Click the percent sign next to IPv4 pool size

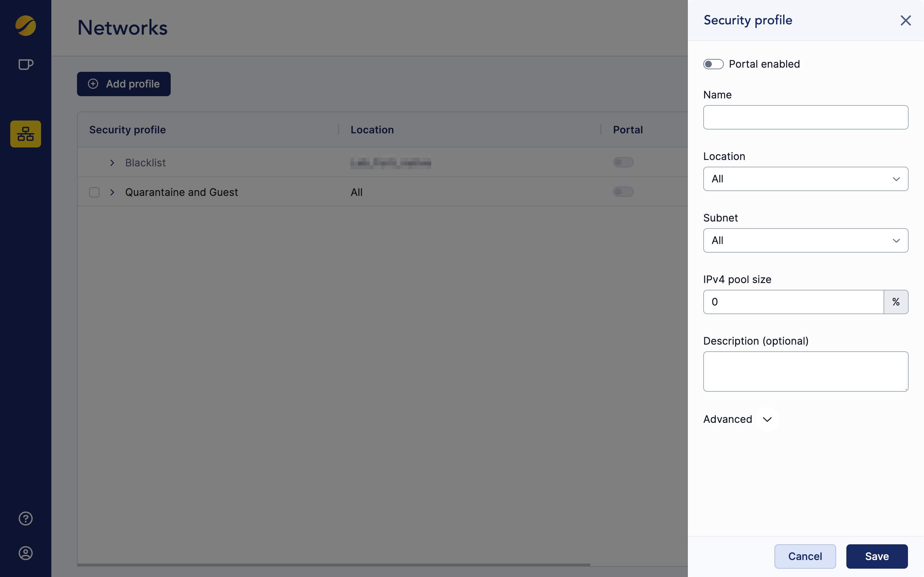(896, 302)
